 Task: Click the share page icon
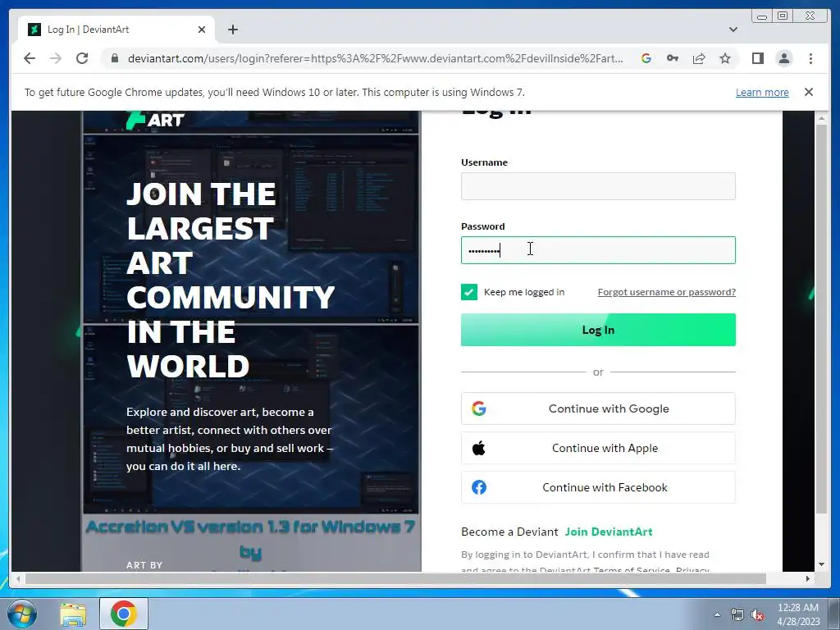[x=699, y=58]
